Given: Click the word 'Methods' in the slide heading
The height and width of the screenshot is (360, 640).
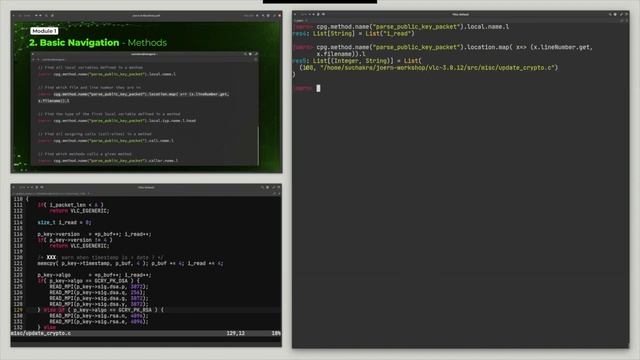Looking at the screenshot, I should click(x=147, y=42).
